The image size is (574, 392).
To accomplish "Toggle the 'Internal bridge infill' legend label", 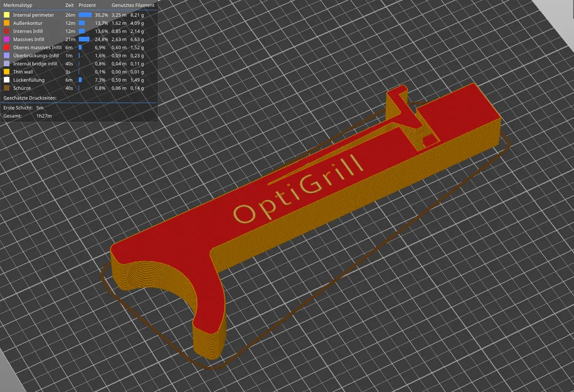I will [x=35, y=64].
